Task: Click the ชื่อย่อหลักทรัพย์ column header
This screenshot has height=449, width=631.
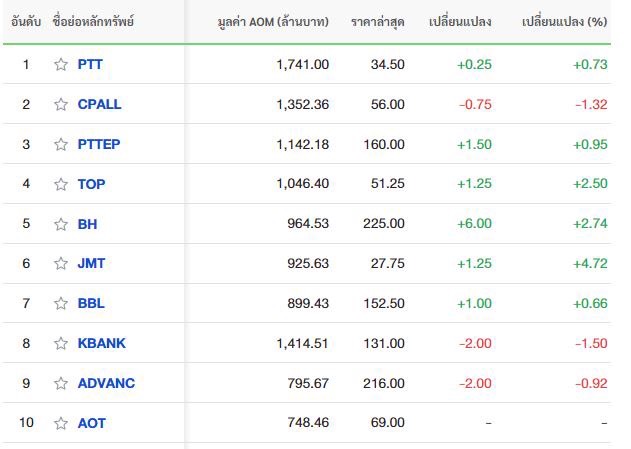Action: pos(93,22)
